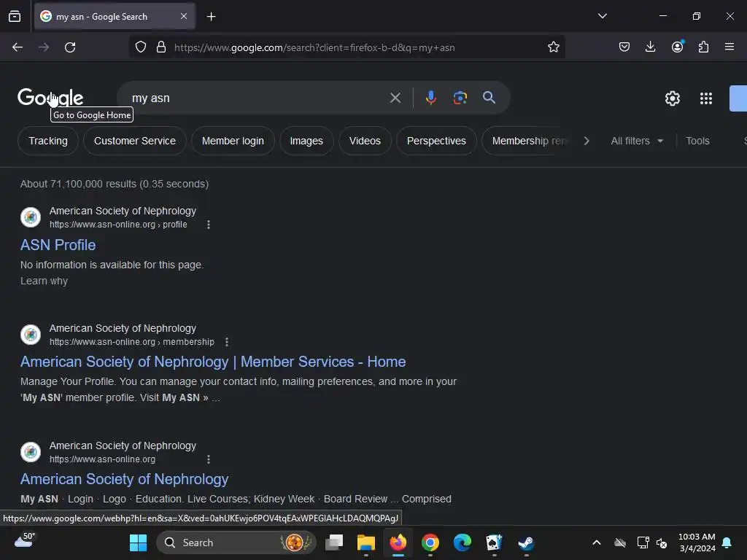Click the 'my asn' search box

coord(258,98)
